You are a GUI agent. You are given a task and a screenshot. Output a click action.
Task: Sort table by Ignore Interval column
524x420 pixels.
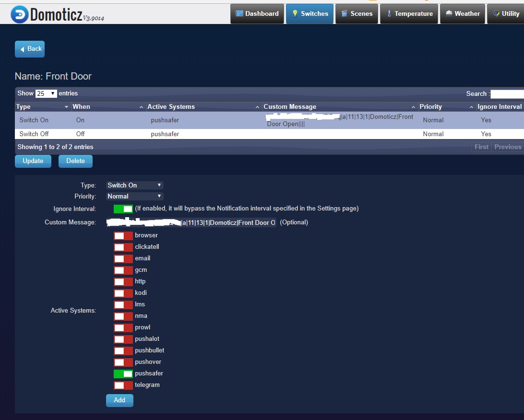click(500, 106)
